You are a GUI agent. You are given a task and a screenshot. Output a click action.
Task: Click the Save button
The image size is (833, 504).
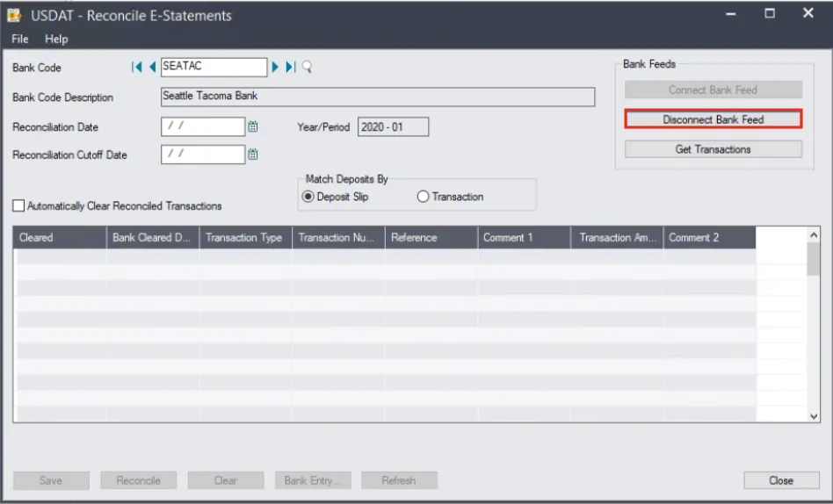[x=51, y=480]
